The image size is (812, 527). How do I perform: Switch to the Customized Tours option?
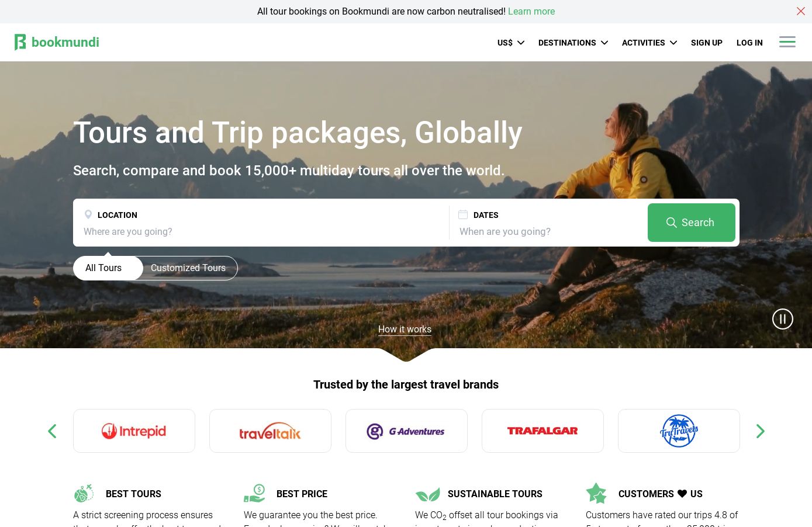click(188, 268)
